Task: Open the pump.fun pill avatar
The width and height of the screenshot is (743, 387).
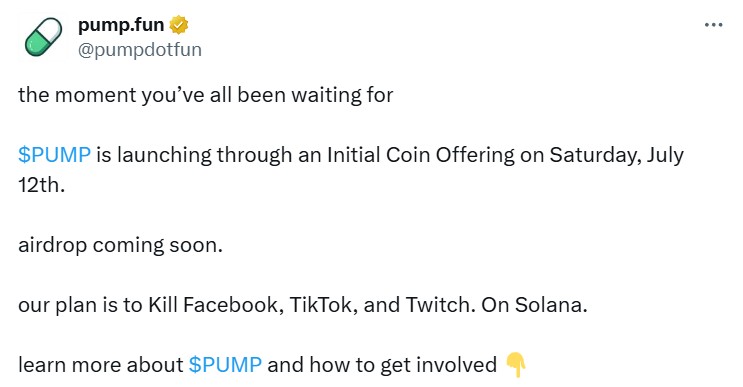Action: (x=43, y=37)
